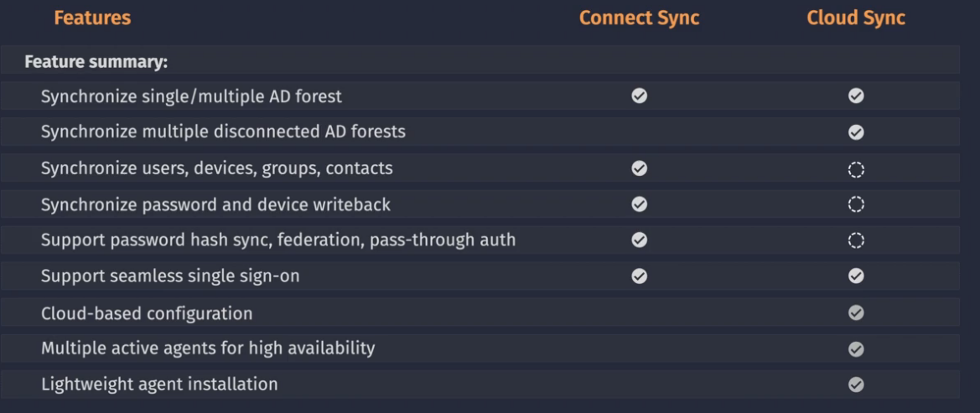
Task: Click Connect Sync checkmark for users, devices, groups, contacts
Action: coord(639,168)
